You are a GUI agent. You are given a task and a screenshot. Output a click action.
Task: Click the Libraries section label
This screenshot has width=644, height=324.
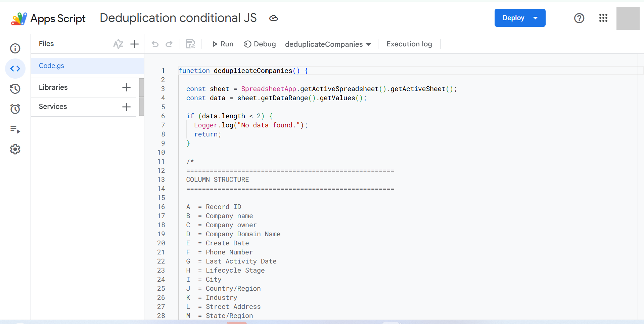(53, 87)
